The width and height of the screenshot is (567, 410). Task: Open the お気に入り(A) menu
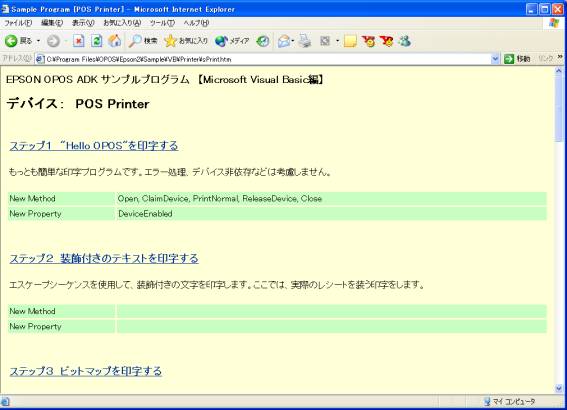pos(122,23)
